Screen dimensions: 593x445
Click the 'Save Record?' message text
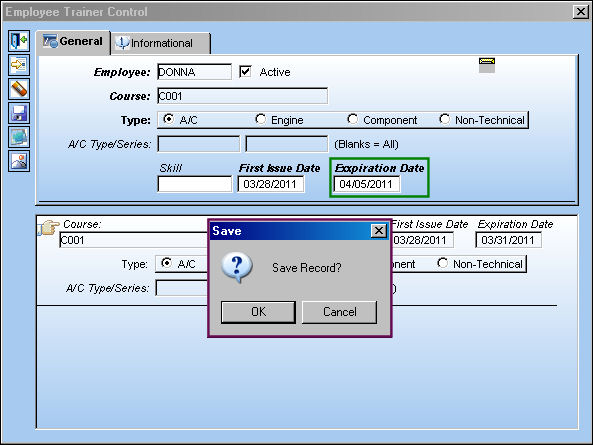point(307,268)
